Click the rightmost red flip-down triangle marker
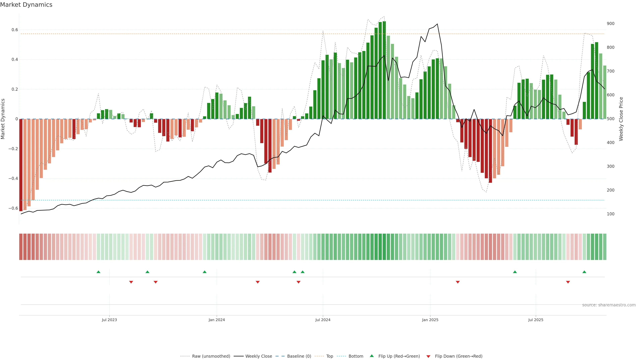Screen dimensions: 644x362 pos(568,282)
